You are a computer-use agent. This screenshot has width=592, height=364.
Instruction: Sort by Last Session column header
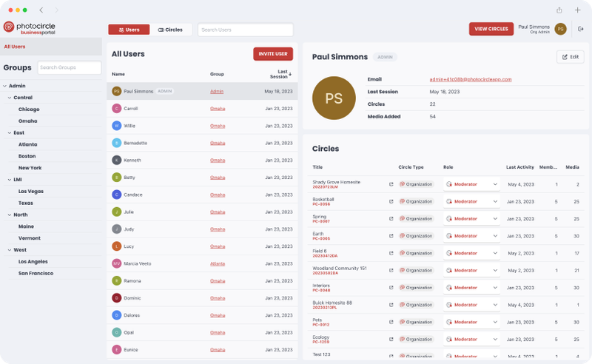click(x=280, y=74)
